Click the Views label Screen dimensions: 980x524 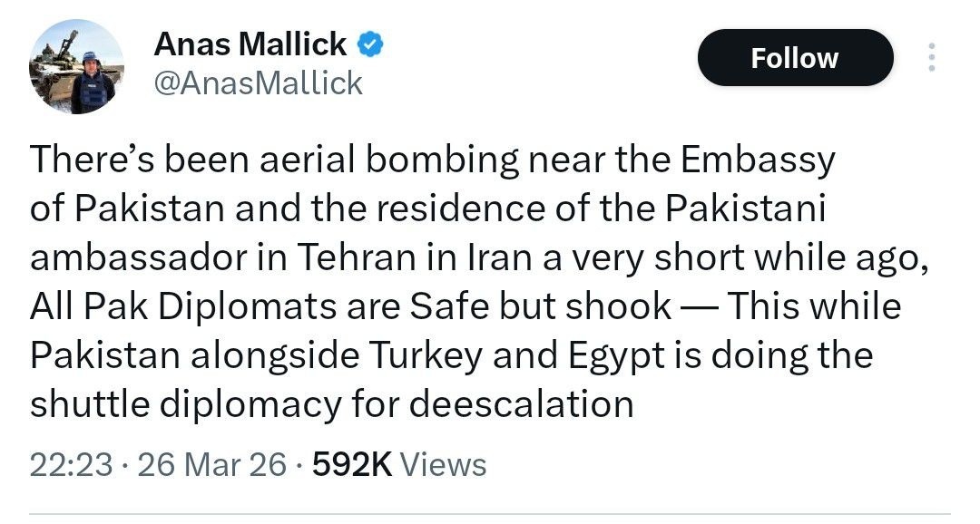443,465
